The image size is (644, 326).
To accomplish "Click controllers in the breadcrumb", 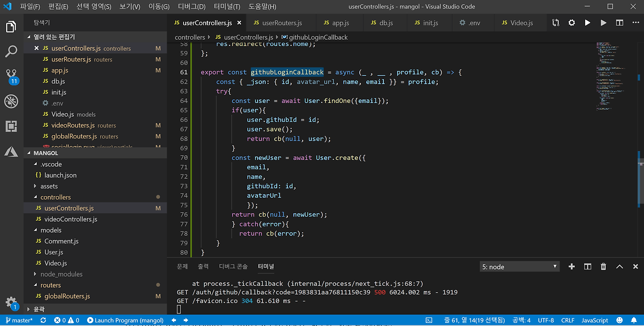I will (x=190, y=37).
